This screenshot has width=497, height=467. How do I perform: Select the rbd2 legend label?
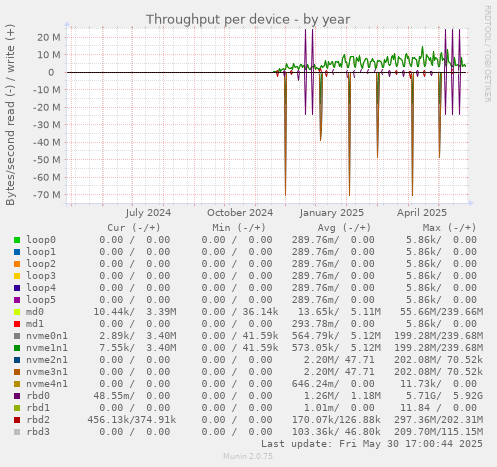click(x=38, y=420)
